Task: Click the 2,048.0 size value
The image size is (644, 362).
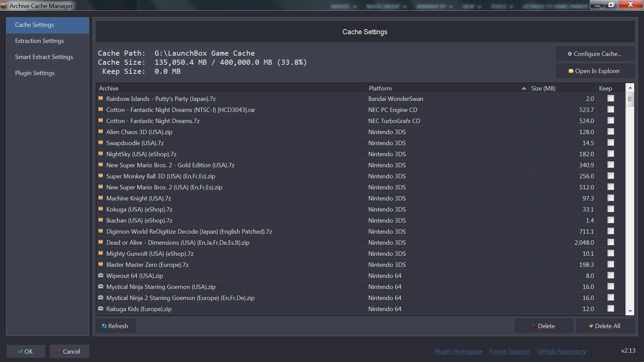Action: click(584, 242)
